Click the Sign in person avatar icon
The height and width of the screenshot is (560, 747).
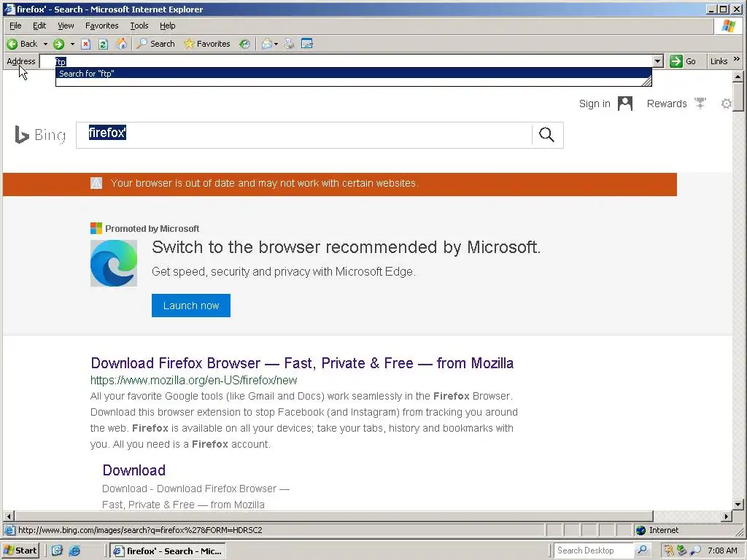pyautogui.click(x=625, y=104)
